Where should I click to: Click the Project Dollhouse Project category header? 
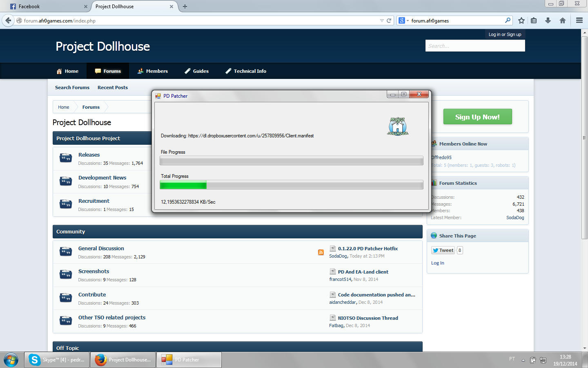click(x=102, y=138)
